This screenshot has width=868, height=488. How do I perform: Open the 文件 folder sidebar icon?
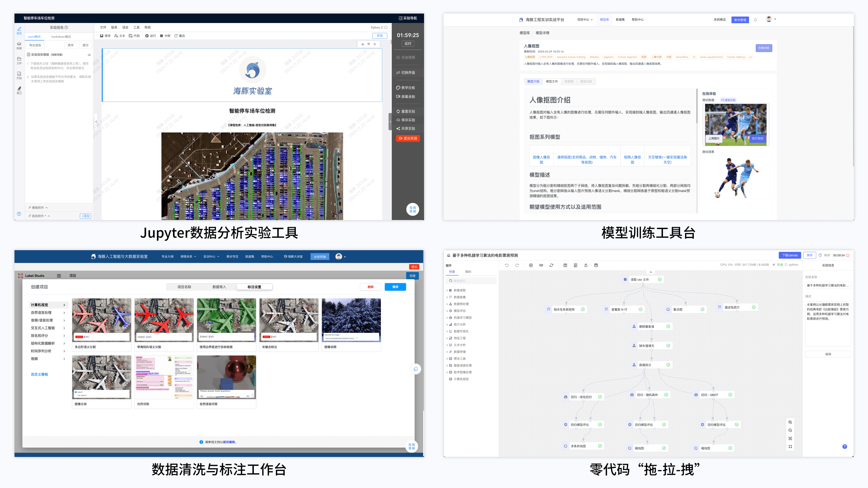(x=19, y=61)
